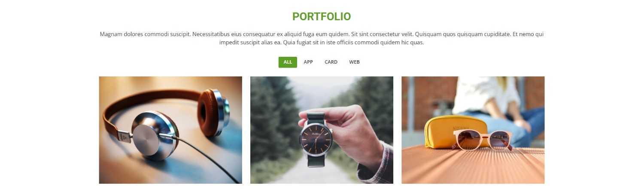Open the headphones portfolio image
644x191 pixels.
(x=170, y=130)
